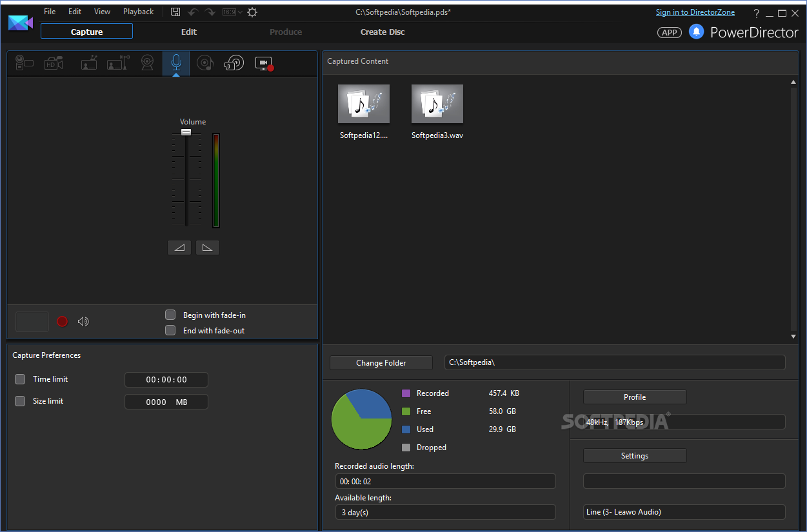Click the 457.4 KB recorded value

[504, 393]
